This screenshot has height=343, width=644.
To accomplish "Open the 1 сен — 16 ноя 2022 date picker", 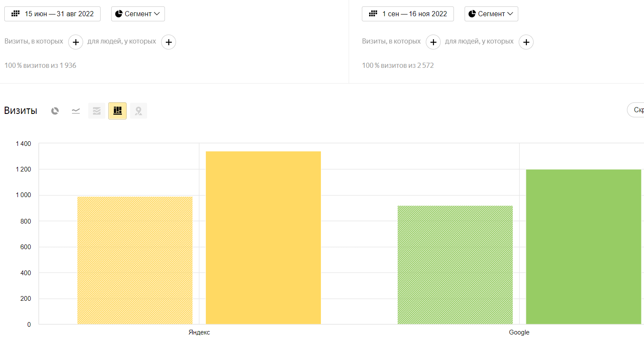I will click(x=408, y=14).
